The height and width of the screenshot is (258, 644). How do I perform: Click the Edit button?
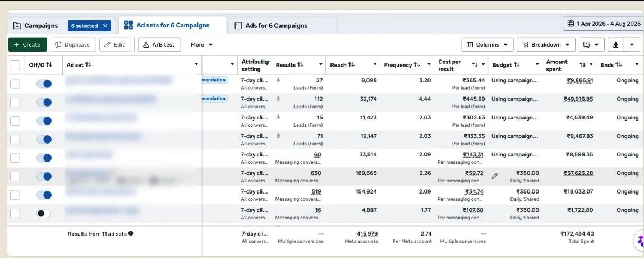(115, 44)
